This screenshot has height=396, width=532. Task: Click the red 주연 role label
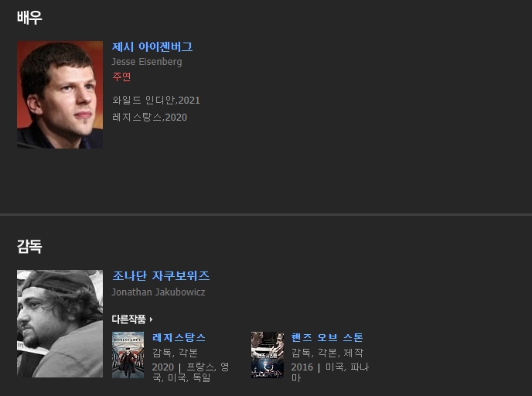pos(121,77)
